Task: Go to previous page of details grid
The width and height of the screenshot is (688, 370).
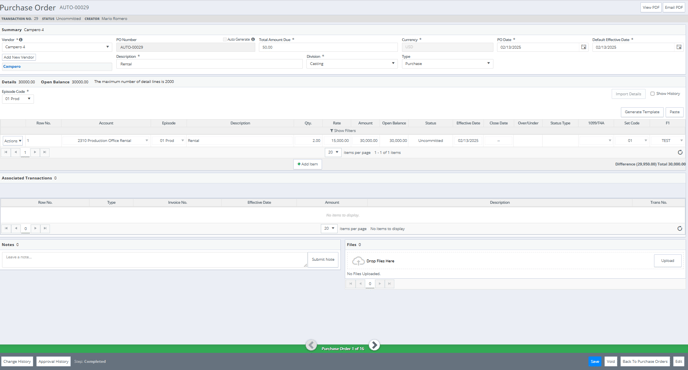Action: pos(16,152)
